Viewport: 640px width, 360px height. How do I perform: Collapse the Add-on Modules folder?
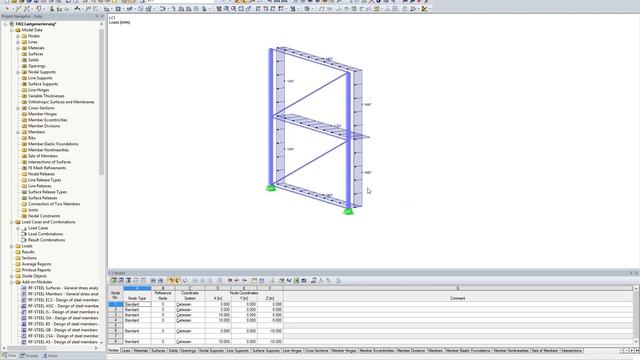click(x=12, y=282)
